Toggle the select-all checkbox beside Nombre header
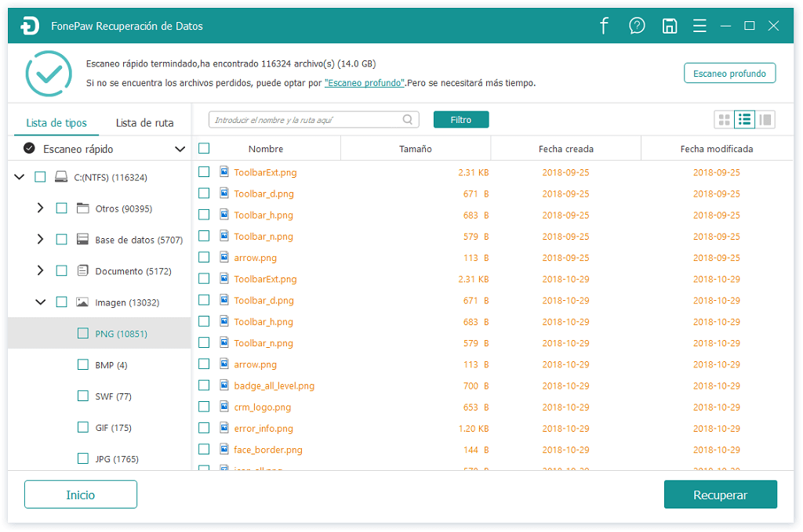Image resolution: width=803 pixels, height=532 pixels. click(x=204, y=148)
